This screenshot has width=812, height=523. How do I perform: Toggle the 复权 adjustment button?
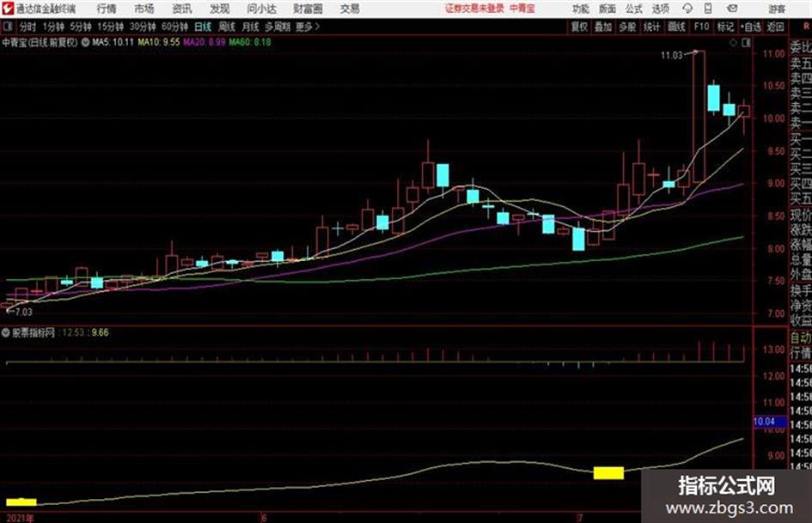(x=579, y=27)
